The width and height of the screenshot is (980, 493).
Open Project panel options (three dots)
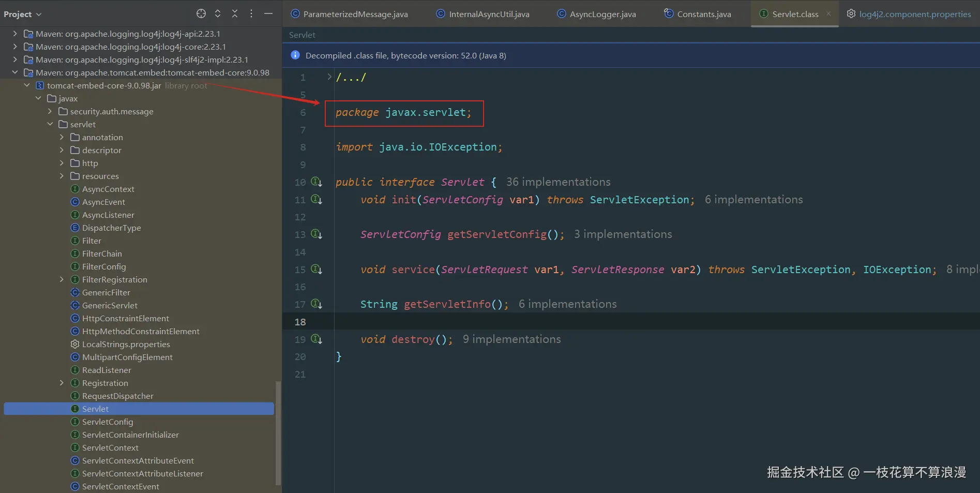coord(251,14)
